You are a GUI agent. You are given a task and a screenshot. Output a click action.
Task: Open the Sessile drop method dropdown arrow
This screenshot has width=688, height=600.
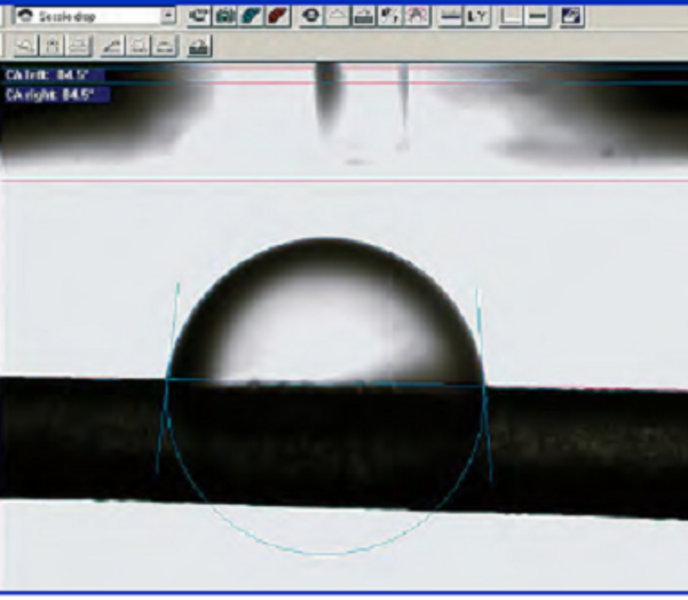click(x=167, y=17)
